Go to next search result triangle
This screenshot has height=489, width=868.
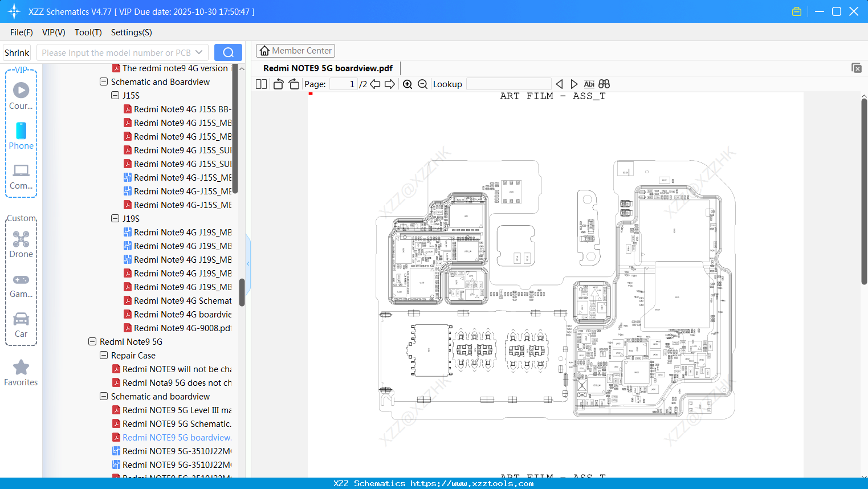(574, 83)
